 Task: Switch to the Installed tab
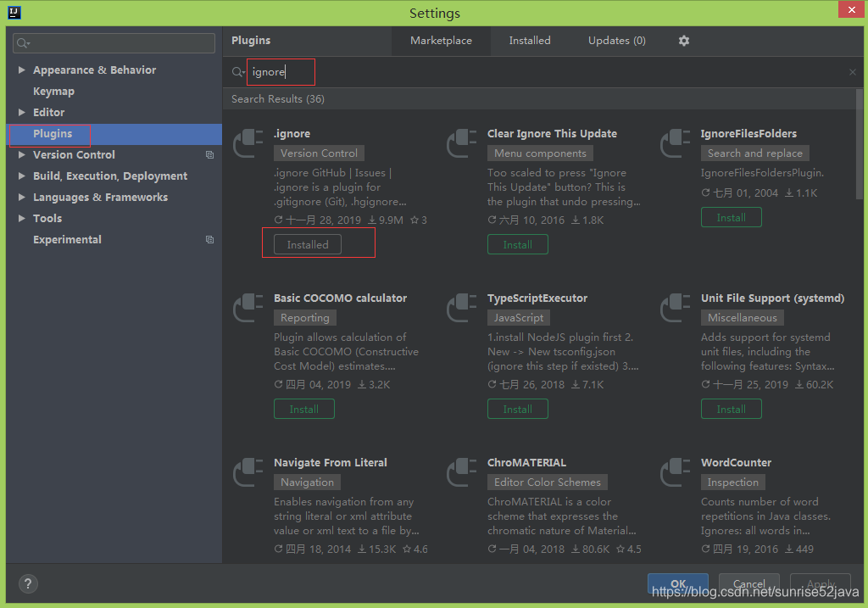tap(530, 41)
